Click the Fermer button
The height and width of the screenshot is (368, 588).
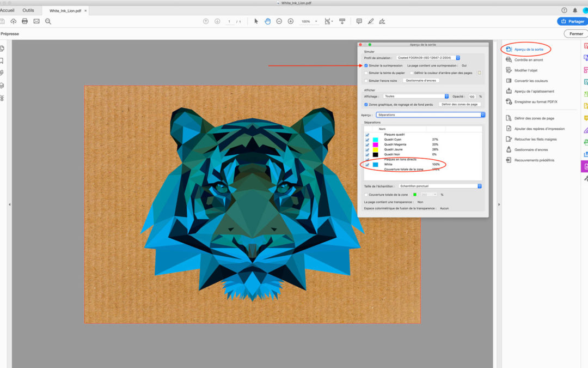click(x=575, y=34)
